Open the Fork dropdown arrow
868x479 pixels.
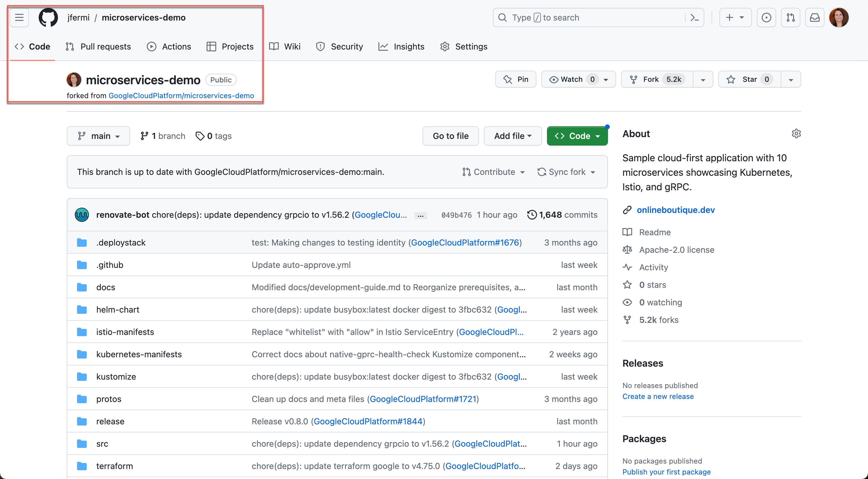[x=703, y=79]
